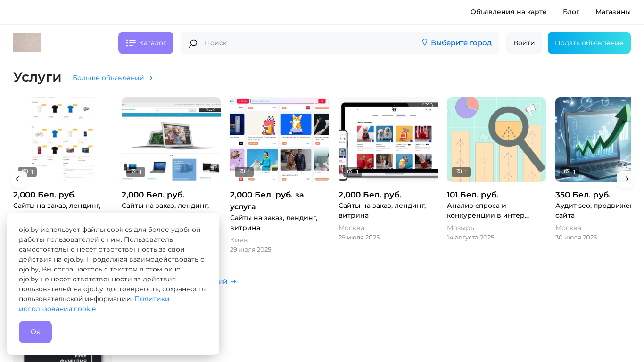This screenshot has width=644, height=362.
Task: Favorite the Москва 29 июля listing heart
Action: (x=427, y=108)
